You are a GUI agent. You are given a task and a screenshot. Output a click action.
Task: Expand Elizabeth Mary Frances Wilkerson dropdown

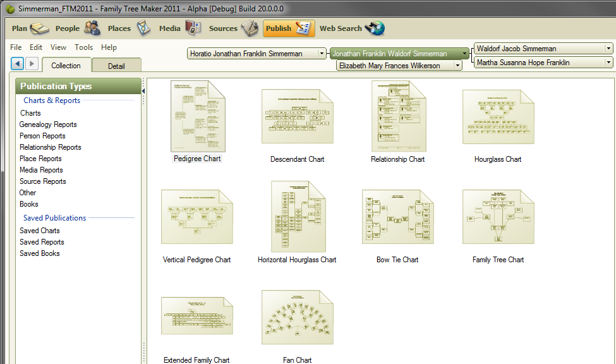tap(457, 66)
